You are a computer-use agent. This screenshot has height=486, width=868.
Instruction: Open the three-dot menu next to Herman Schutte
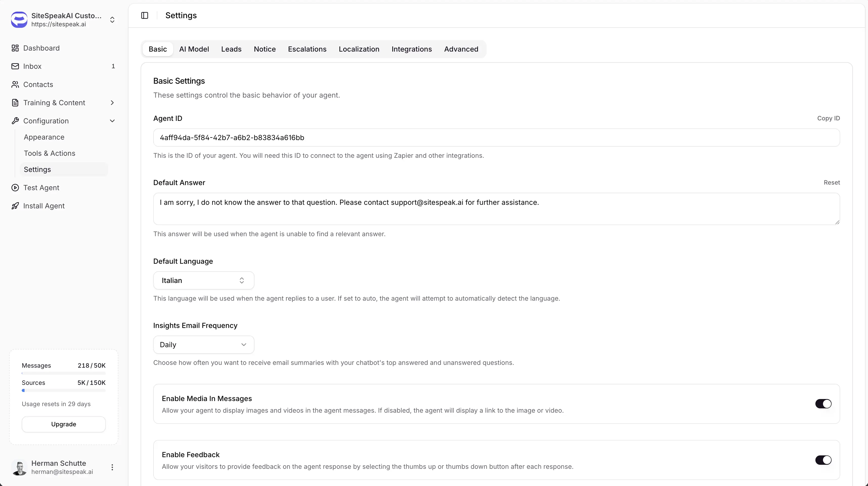coord(112,468)
